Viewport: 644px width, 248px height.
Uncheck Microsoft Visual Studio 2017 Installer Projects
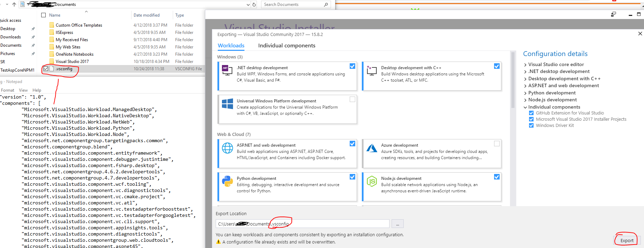531,119
